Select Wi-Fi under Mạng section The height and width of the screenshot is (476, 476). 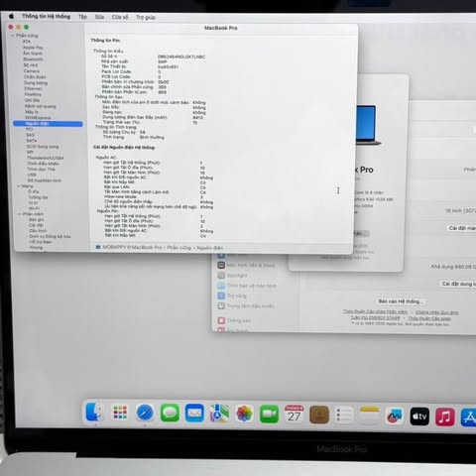[34, 208]
